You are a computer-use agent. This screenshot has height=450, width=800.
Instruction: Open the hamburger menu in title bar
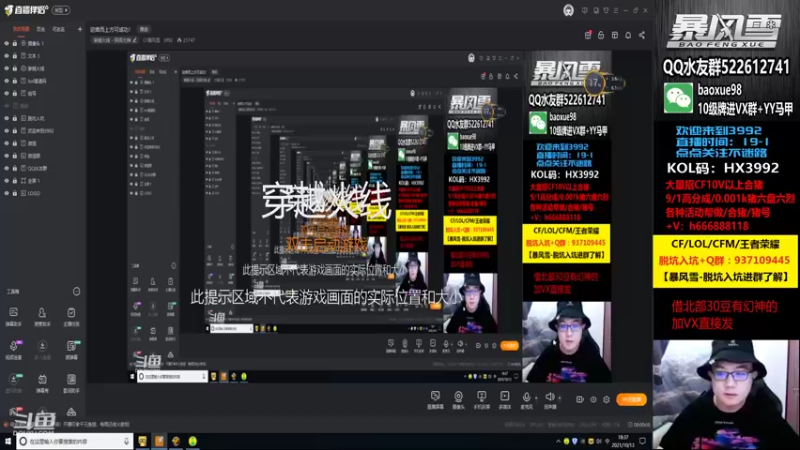pos(616,10)
